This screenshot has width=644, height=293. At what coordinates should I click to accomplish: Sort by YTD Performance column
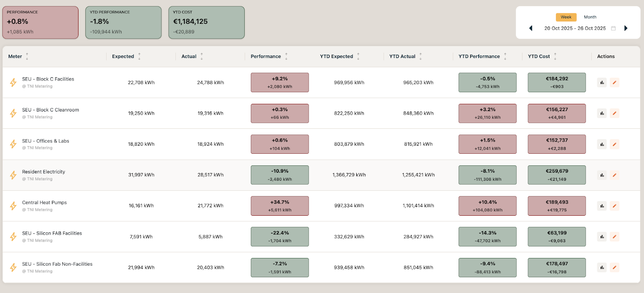[x=505, y=56]
